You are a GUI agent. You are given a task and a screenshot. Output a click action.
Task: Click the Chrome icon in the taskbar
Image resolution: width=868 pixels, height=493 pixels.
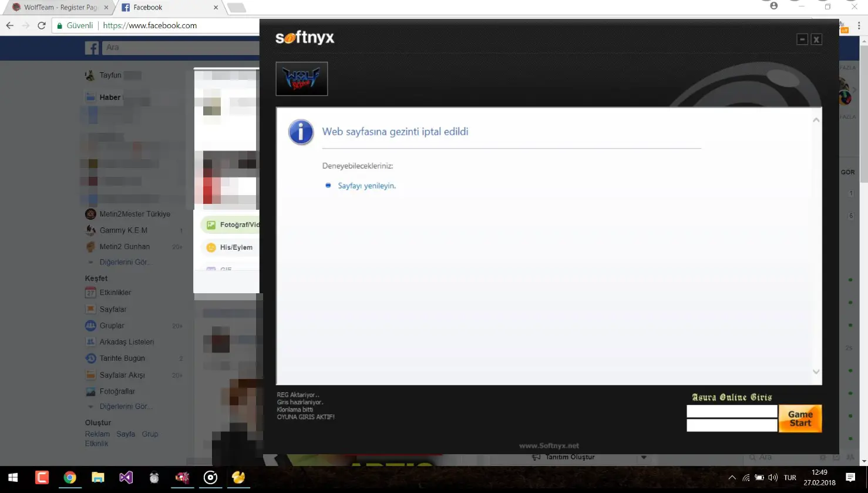tap(70, 478)
